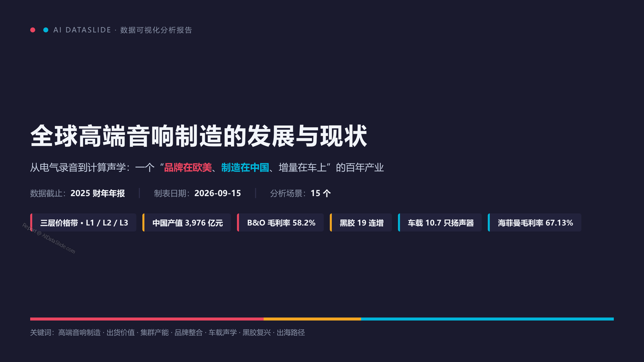
Task: Select the 'AI DATASLIDE' header text
Action: [x=82, y=30]
